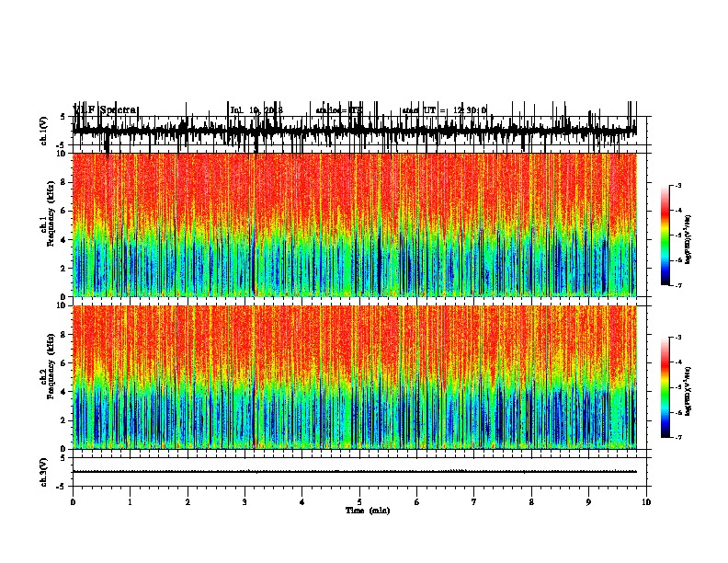Click the station label in the header
The image size is (728, 563).
(338, 110)
